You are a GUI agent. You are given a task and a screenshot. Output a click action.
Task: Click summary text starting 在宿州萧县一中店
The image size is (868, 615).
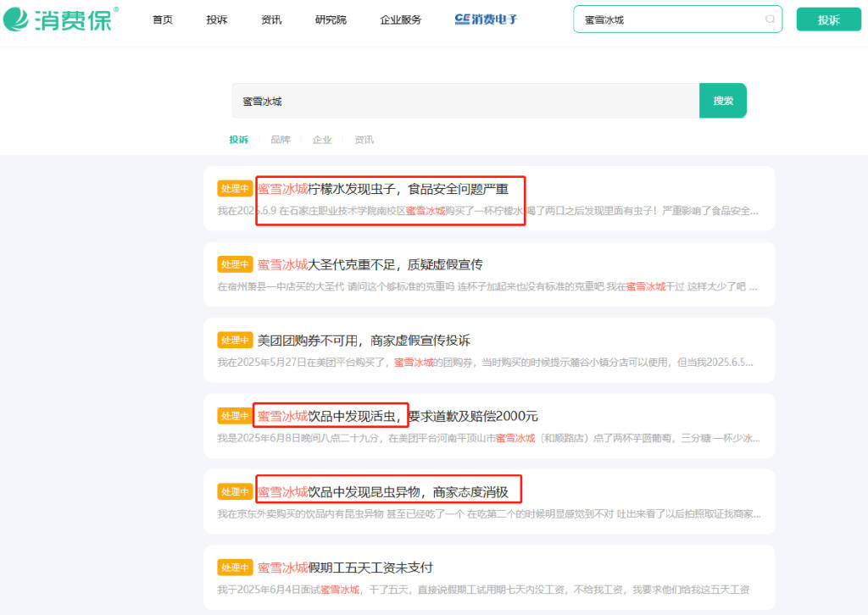pyautogui.click(x=487, y=286)
